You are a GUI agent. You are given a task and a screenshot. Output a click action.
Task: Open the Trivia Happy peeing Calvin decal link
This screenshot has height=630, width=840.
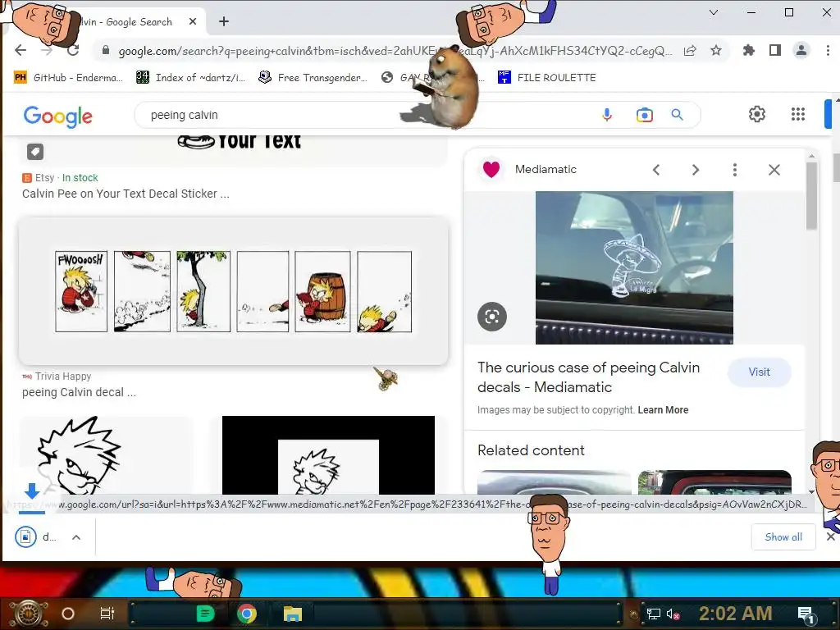coord(79,392)
